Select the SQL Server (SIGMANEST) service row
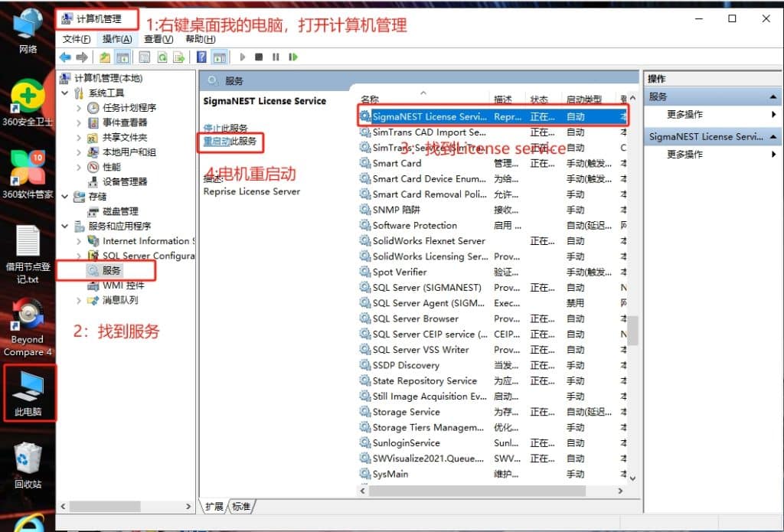The height and width of the screenshot is (532, 784). tap(492, 288)
